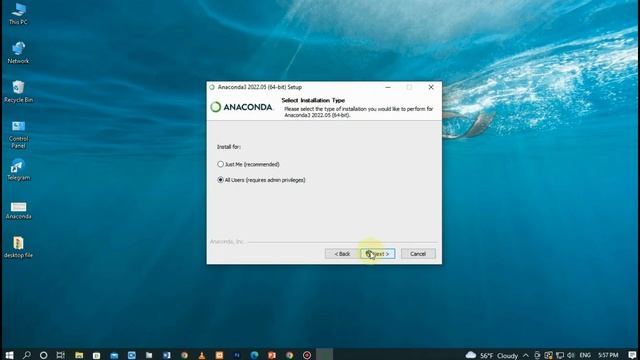Minimize the Anaconda3 Setup window
Image resolution: width=640 pixels, height=360 pixels.
pyautogui.click(x=388, y=87)
